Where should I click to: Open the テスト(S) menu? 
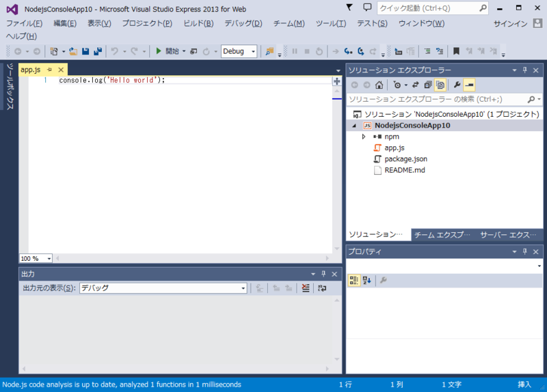[372, 23]
